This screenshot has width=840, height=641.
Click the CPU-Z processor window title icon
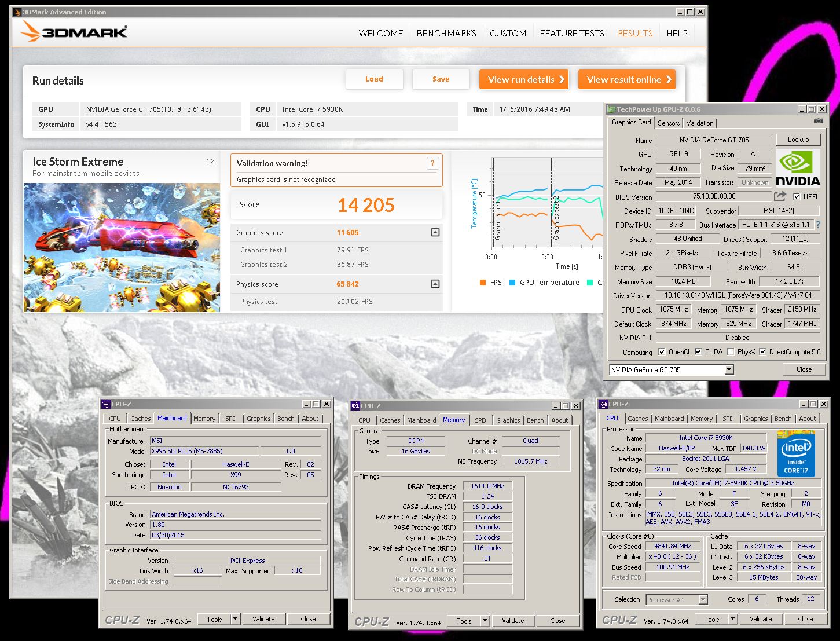pyautogui.click(x=603, y=404)
